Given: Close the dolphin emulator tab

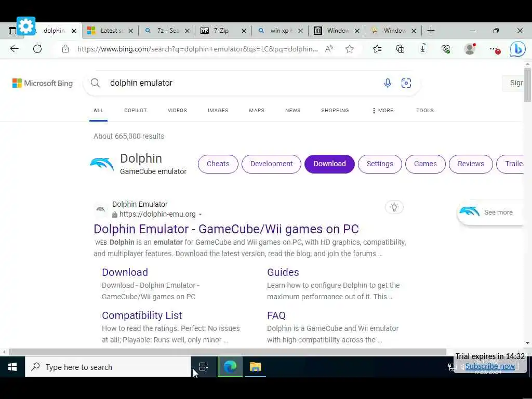Looking at the screenshot, I should pos(74,31).
